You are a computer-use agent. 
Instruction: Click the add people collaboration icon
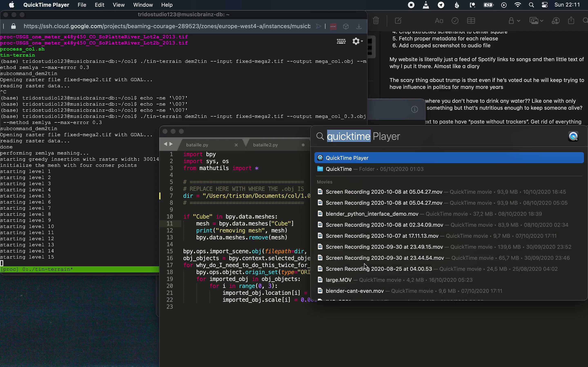coord(556,21)
